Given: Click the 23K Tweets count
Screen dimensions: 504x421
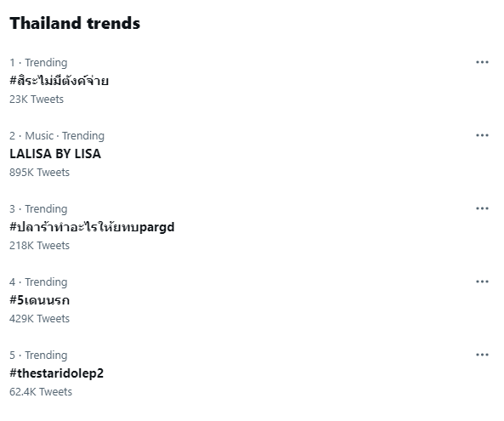Looking at the screenshot, I should tap(37, 100).
